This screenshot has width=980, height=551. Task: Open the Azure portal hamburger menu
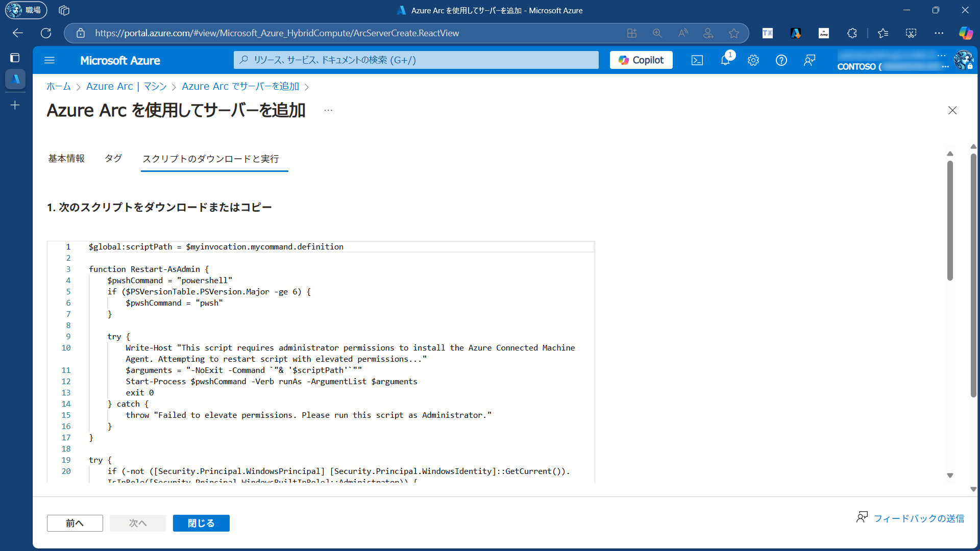click(50, 60)
